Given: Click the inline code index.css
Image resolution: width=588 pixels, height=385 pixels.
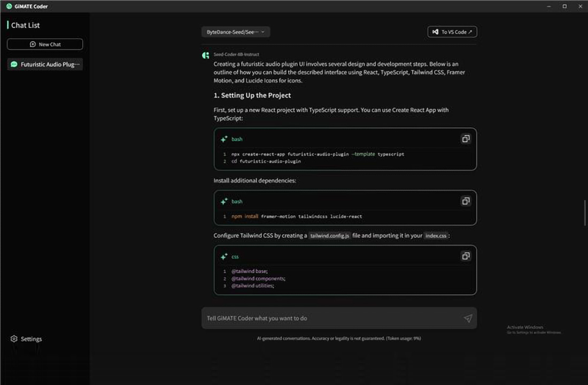Looking at the screenshot, I should [x=436, y=236].
